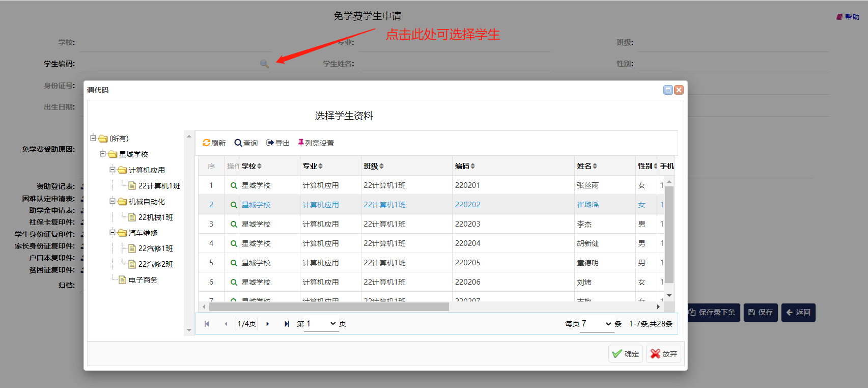
Task: Click the table scroll right arrow
Action: click(x=658, y=307)
